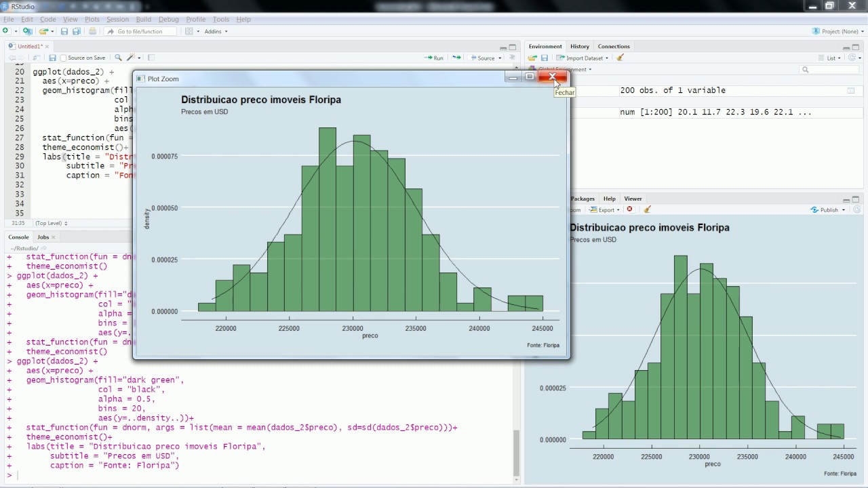Select the Untitled1* source tab
Screen dimensions: 868x488
pos(30,46)
